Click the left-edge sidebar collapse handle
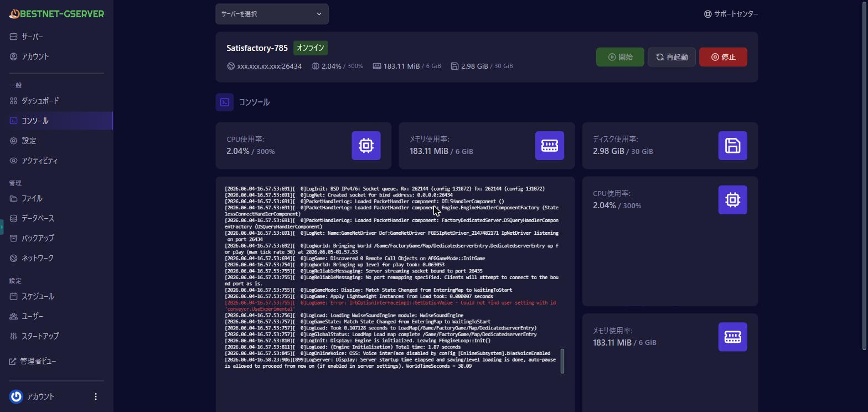Screen dimensions: 868x412 [x=2, y=227]
